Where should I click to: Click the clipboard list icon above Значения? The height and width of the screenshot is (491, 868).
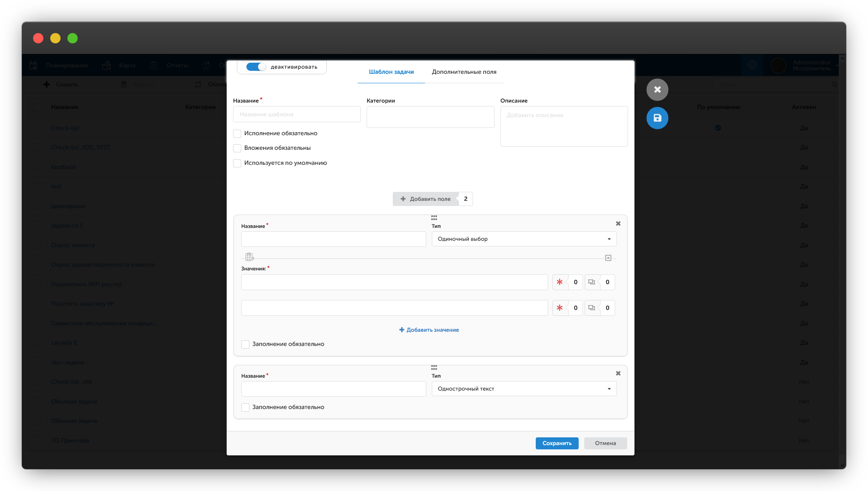point(249,257)
